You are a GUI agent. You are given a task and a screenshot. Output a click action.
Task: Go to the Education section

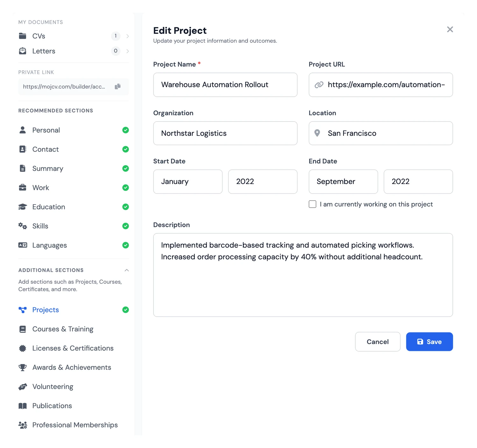(74, 207)
